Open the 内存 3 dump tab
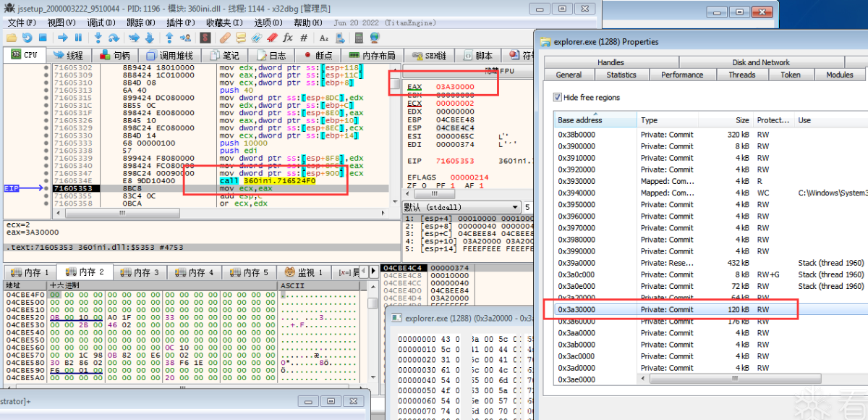868x420 pixels. coord(139,272)
